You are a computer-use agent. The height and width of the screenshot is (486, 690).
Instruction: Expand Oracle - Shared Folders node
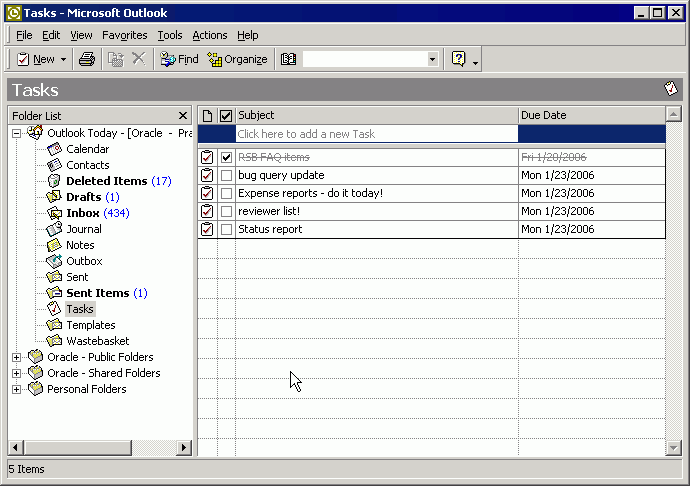point(16,373)
